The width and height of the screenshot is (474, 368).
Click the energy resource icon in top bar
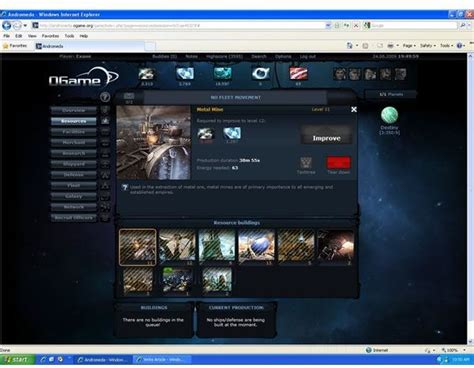[298, 74]
